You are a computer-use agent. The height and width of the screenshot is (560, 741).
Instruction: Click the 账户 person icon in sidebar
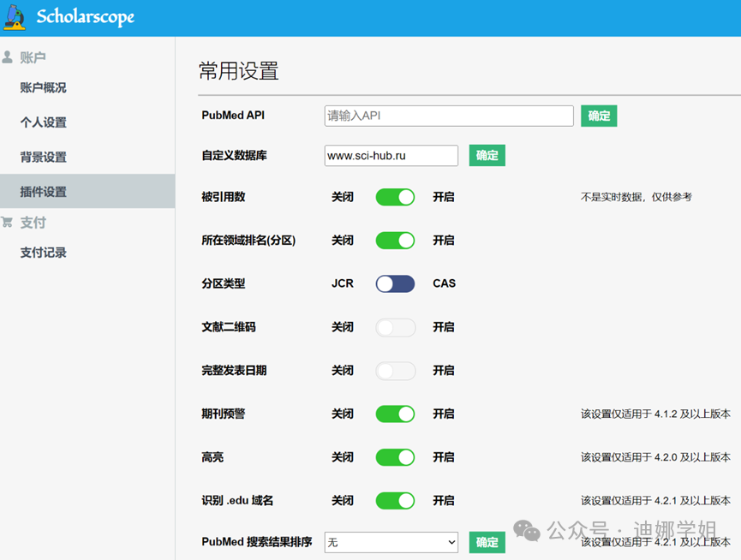click(x=7, y=58)
